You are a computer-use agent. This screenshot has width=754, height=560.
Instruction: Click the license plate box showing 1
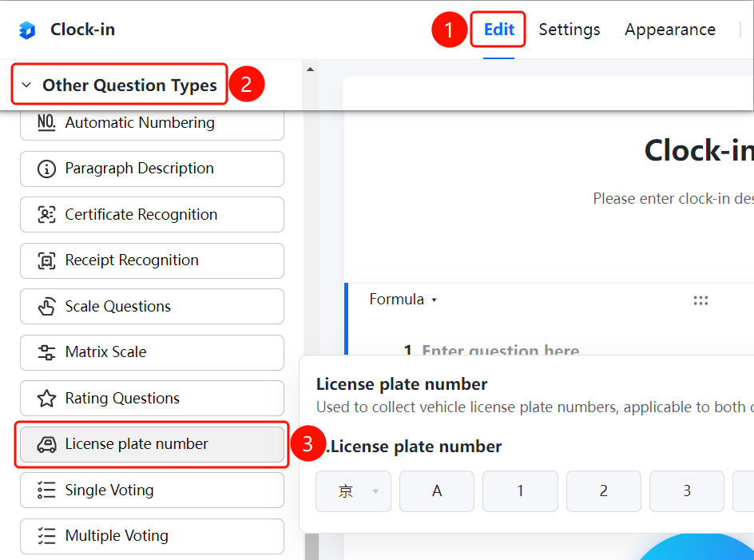click(x=520, y=491)
